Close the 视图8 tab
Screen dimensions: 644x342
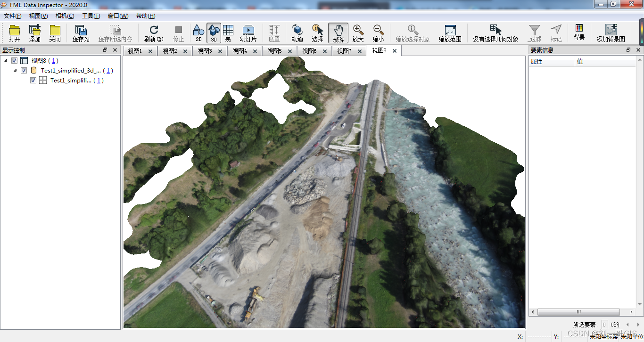(x=395, y=51)
